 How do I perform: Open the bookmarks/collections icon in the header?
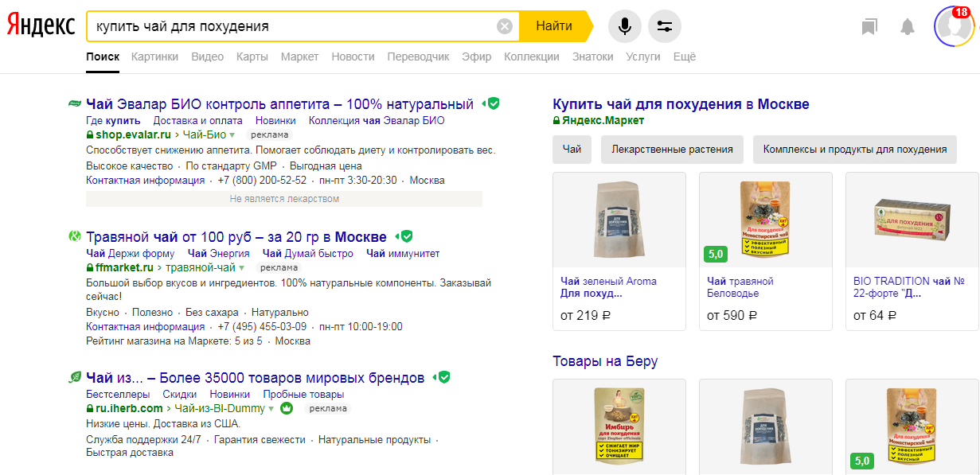(869, 27)
